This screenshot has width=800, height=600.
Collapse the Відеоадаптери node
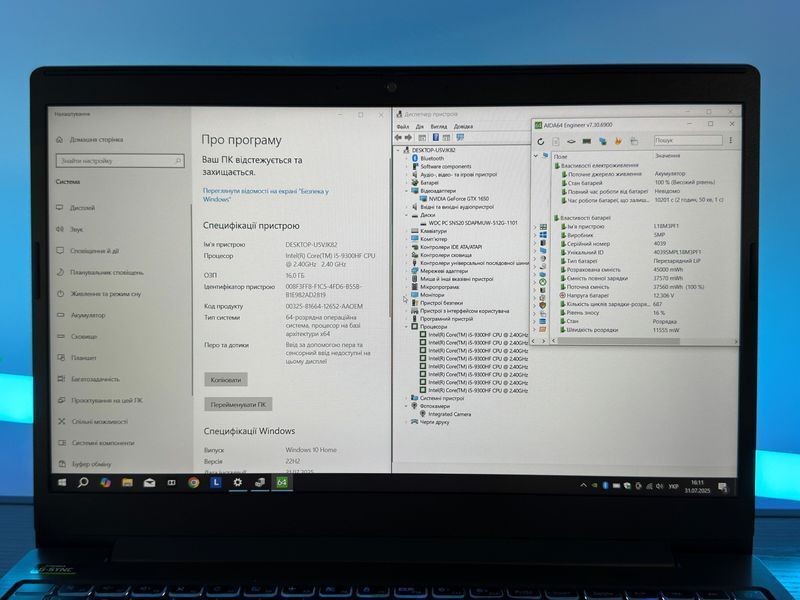pos(407,190)
